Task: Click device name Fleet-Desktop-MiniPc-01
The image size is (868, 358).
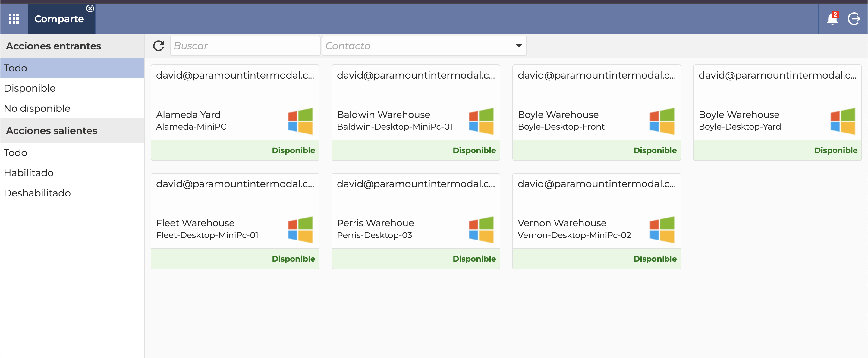Action: 207,235
